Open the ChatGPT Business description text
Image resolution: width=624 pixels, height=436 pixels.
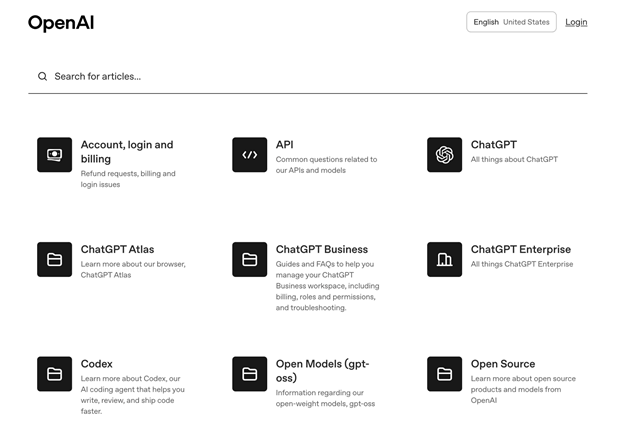coord(327,286)
